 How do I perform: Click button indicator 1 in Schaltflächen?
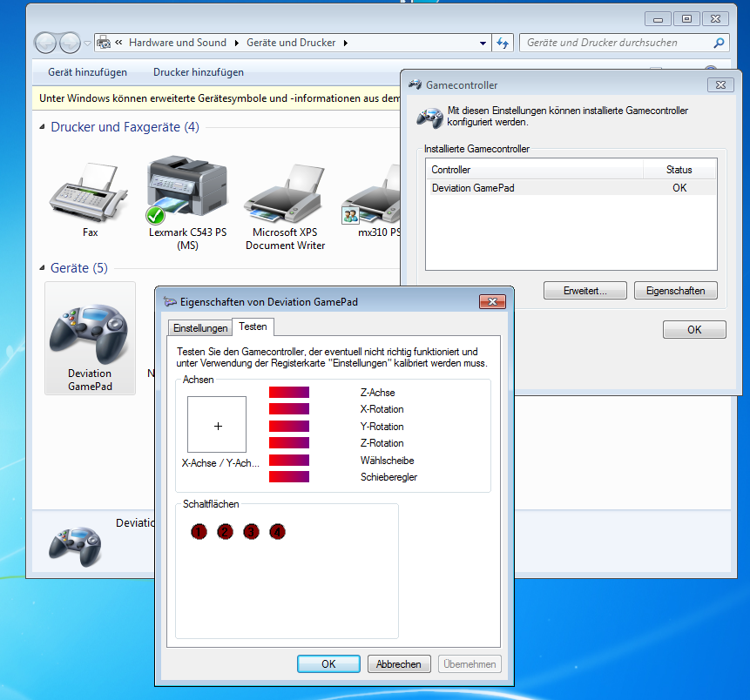click(x=199, y=531)
